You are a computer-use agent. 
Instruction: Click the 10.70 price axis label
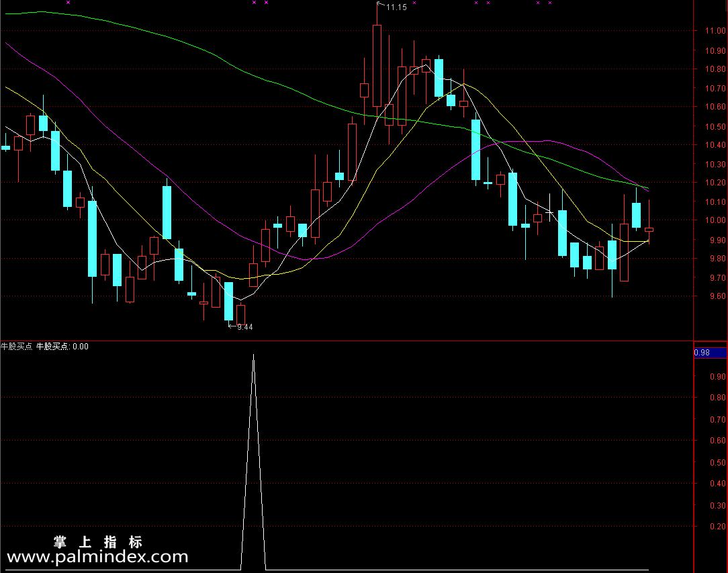point(715,88)
